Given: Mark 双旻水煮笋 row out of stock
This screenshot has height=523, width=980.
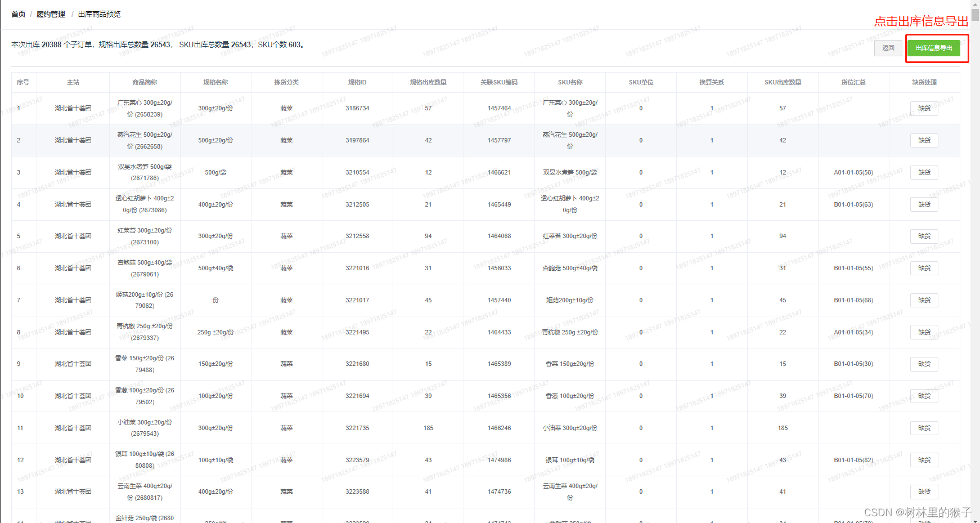Looking at the screenshot, I should pyautogui.click(x=924, y=172).
